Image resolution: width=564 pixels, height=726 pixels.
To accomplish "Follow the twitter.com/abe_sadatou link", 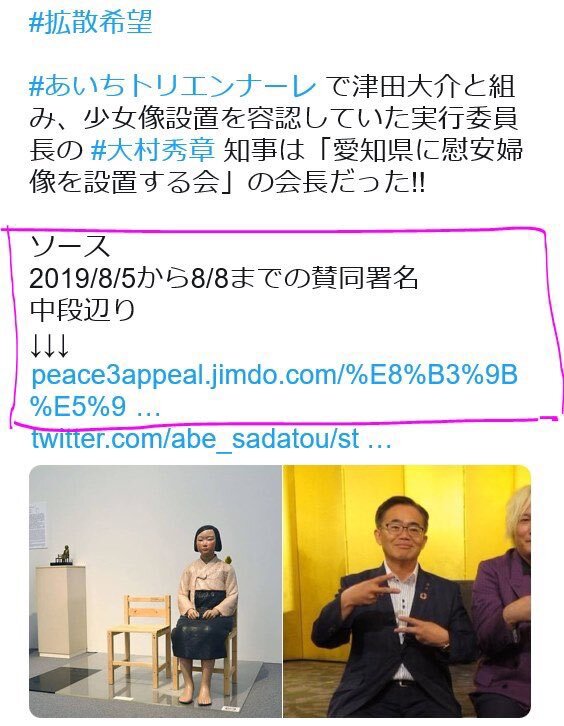I will tap(211, 438).
